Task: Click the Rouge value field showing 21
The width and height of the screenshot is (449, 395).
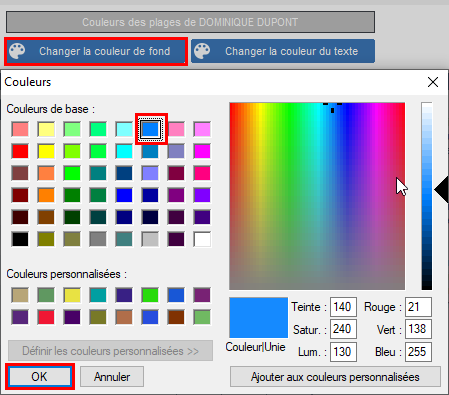Action: (418, 307)
